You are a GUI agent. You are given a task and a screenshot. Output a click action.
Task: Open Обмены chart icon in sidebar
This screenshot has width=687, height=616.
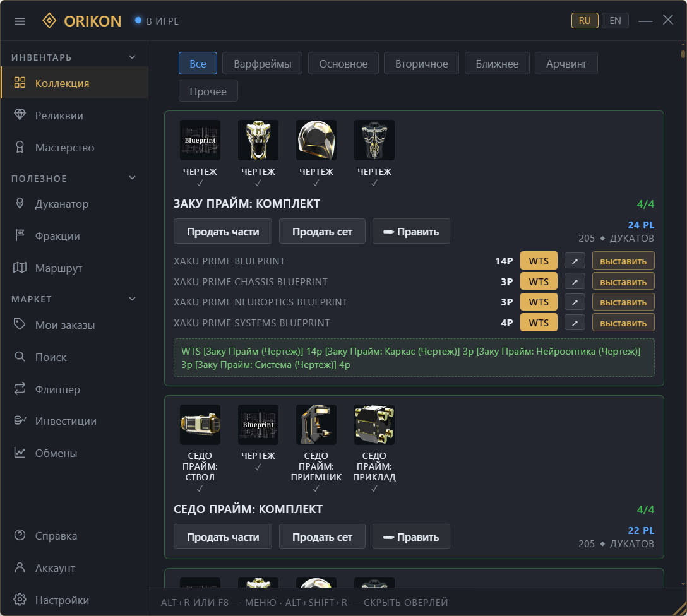(20, 453)
